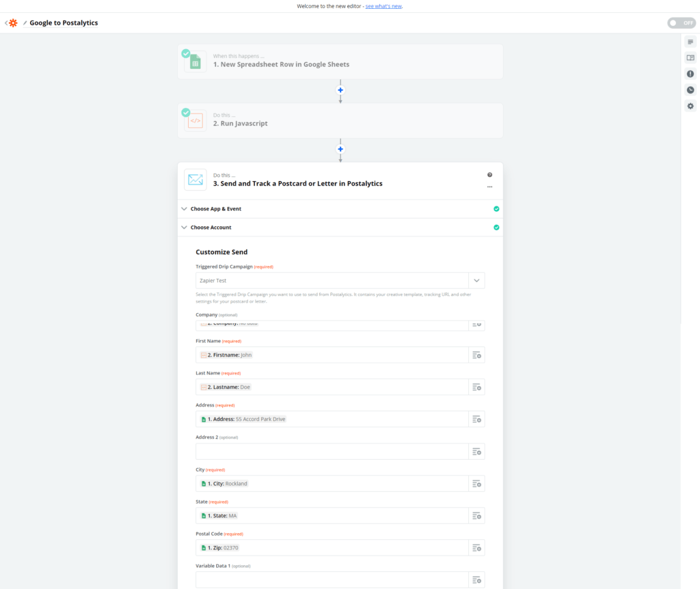
Task: Expand the Choose App & Event section
Action: tap(340, 209)
